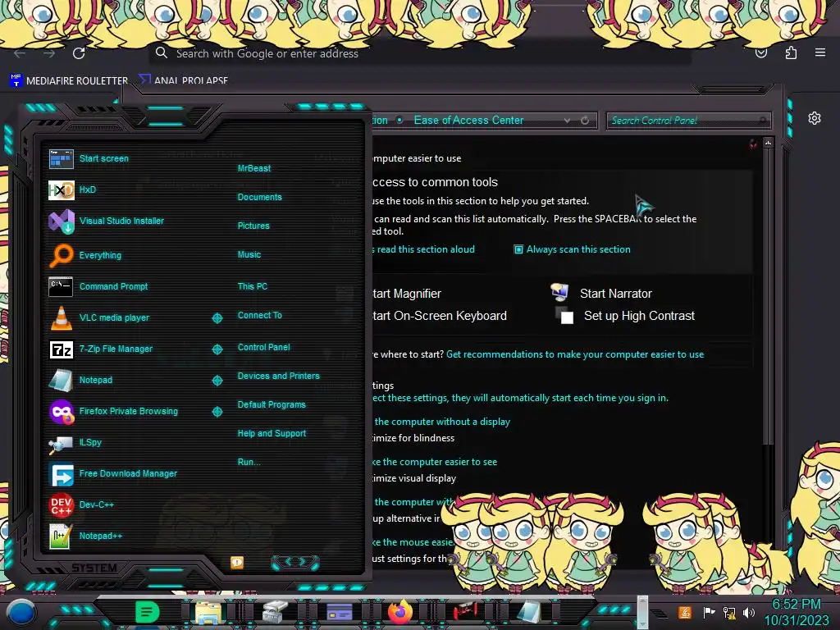Open Pictures from start menu
Viewport: 840px width, 630px height.
click(253, 226)
